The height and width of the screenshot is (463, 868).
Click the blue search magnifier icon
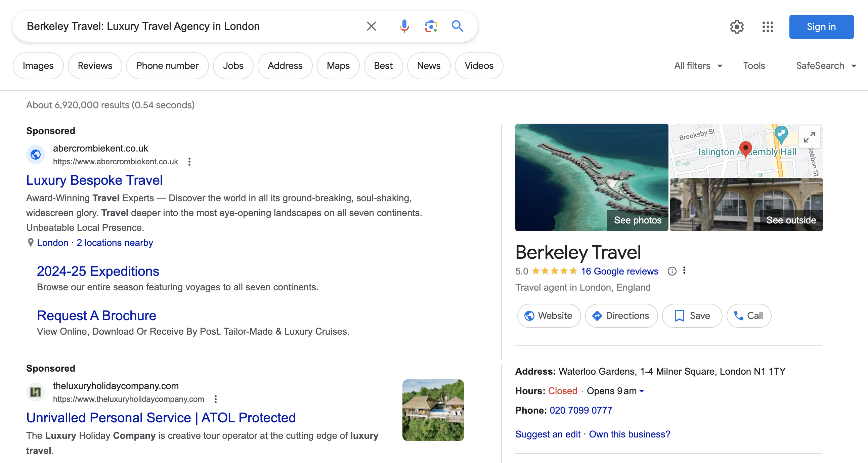coord(457,26)
